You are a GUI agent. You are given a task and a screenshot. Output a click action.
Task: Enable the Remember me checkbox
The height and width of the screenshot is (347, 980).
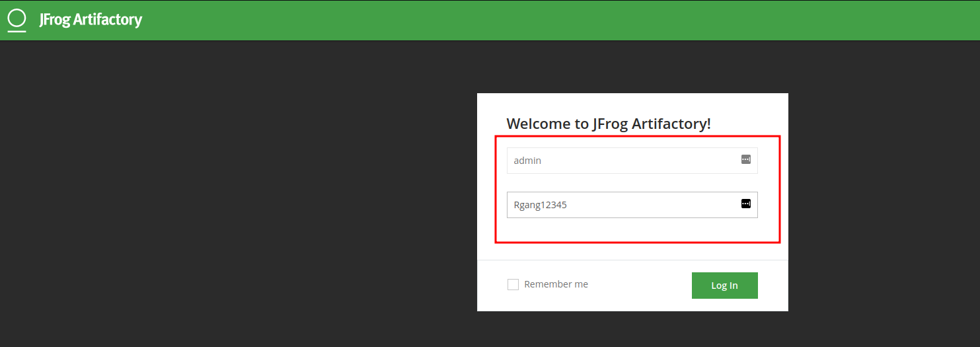pyautogui.click(x=513, y=285)
